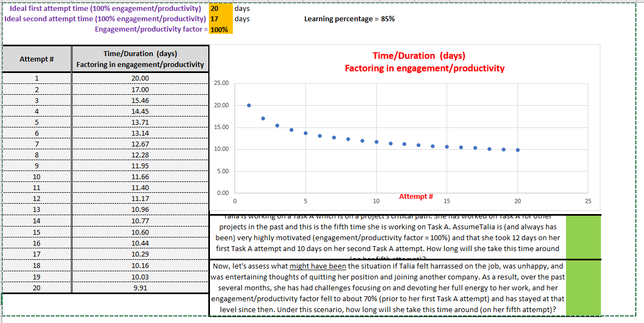This screenshot has height=323, width=644.
Task: Click the red 'Attempt #' axis title on chart
Action: (x=416, y=197)
